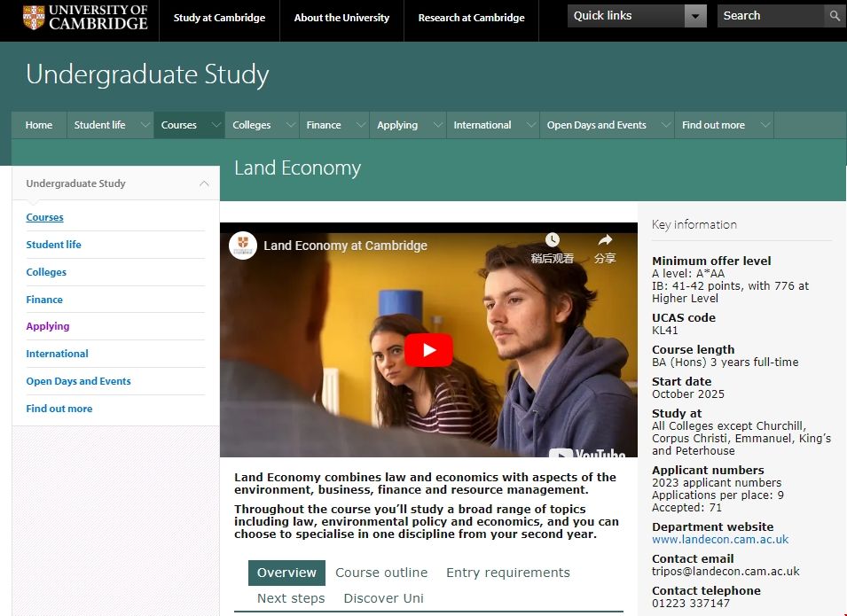Expand the Student life nav chevron
This screenshot has height=616, width=847.
(145, 125)
